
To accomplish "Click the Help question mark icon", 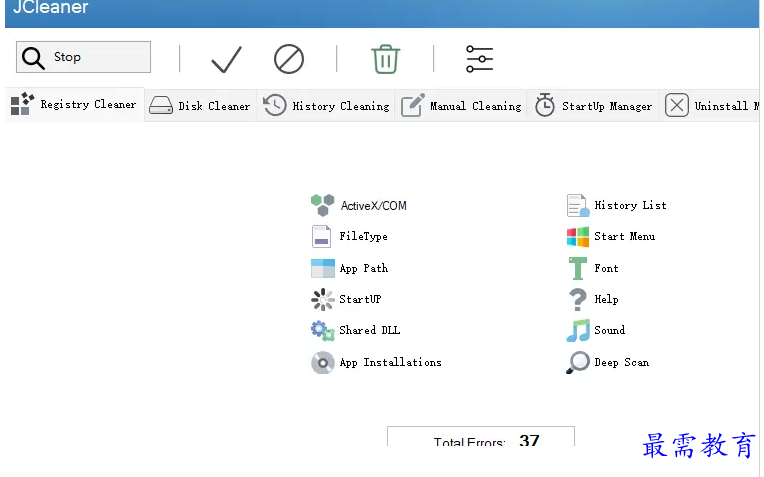I will (578, 299).
